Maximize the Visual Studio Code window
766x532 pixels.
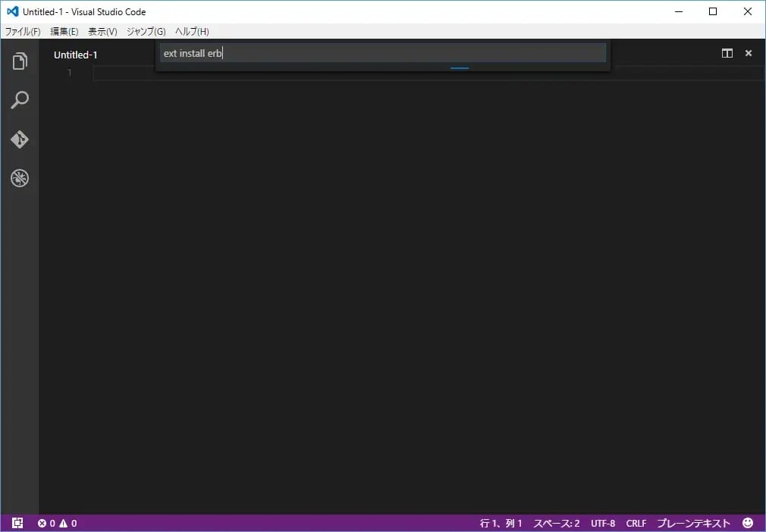click(x=713, y=11)
